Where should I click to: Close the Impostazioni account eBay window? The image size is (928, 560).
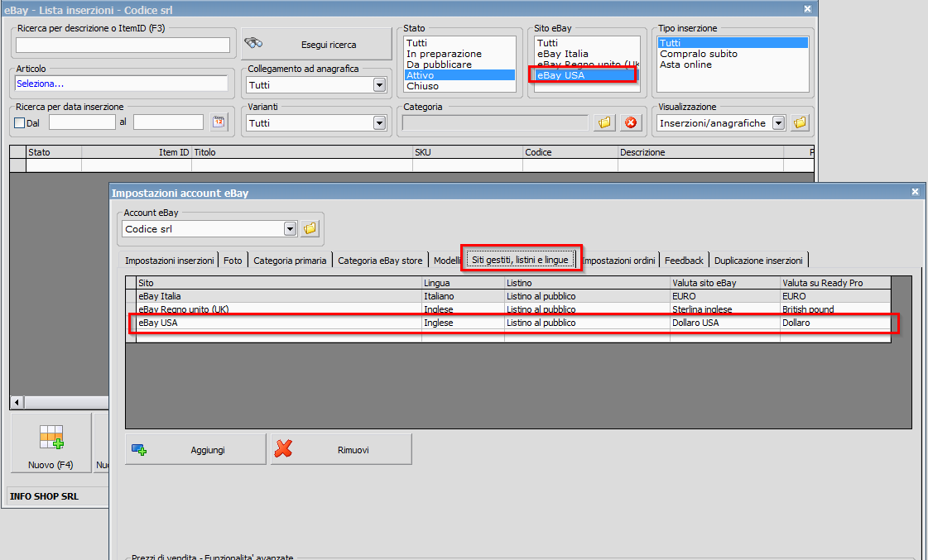click(915, 192)
